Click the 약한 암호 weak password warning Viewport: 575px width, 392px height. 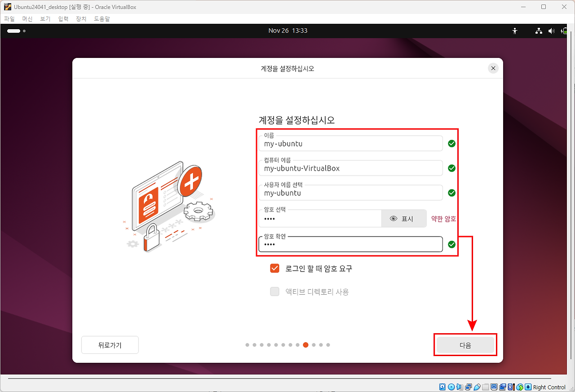tap(444, 219)
